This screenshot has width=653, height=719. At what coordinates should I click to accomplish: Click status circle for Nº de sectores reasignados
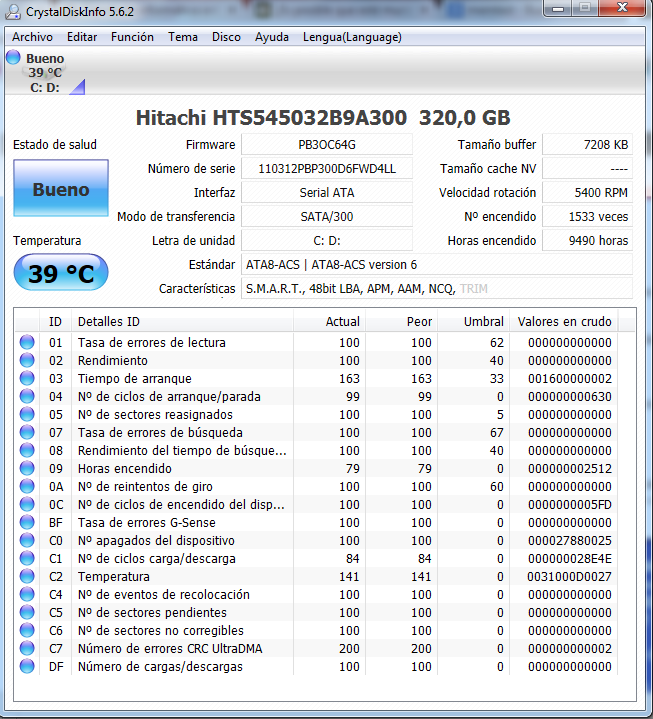pyautogui.click(x=27, y=414)
